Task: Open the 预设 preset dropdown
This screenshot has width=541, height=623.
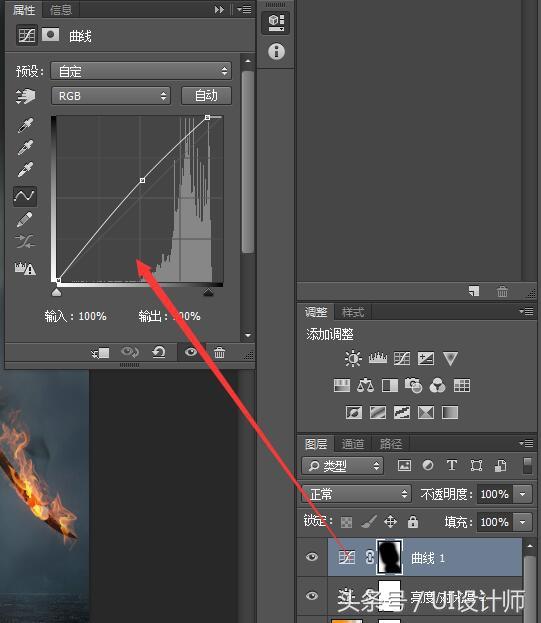Action: tap(141, 71)
